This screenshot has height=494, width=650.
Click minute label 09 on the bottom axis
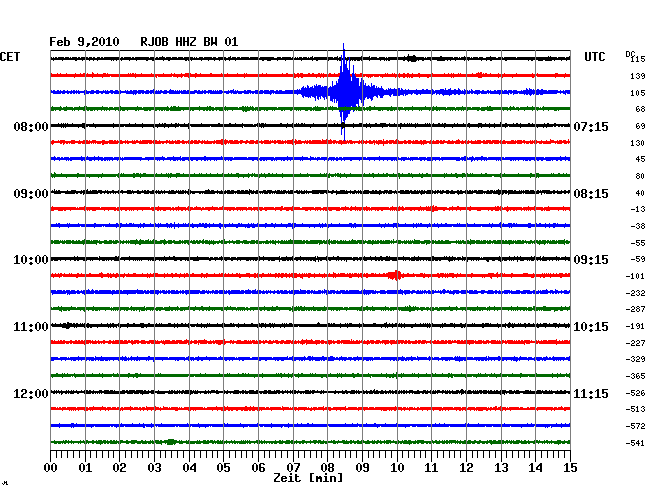point(362,467)
